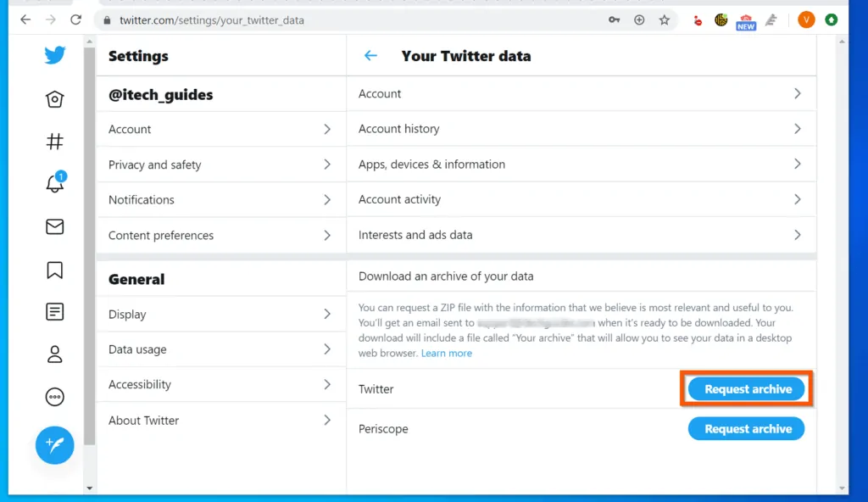Compose a tweet with the feather button
Screen dimensions: 868x502
coord(54,445)
